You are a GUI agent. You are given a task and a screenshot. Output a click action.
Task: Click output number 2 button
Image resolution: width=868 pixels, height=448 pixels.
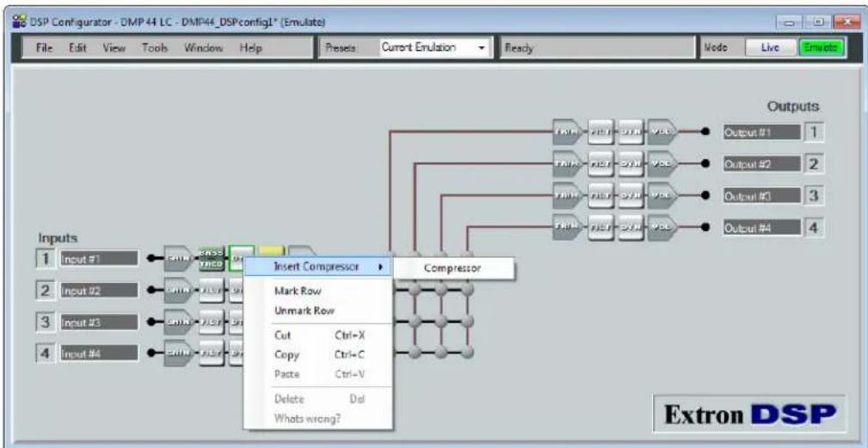click(x=814, y=163)
